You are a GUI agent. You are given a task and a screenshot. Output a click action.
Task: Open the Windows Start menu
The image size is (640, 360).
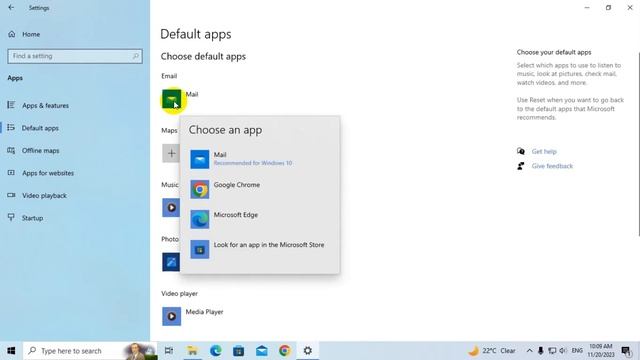[x=11, y=351]
